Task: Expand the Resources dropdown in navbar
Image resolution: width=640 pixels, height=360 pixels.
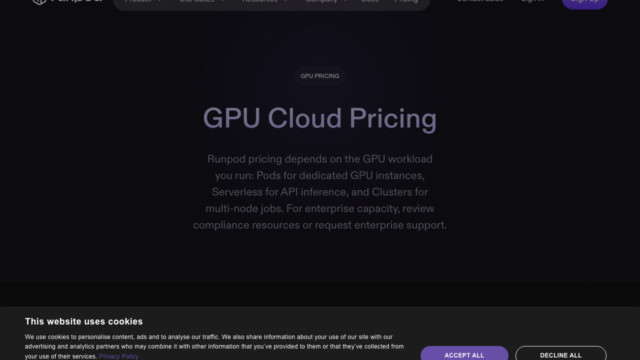Action: 264,1
